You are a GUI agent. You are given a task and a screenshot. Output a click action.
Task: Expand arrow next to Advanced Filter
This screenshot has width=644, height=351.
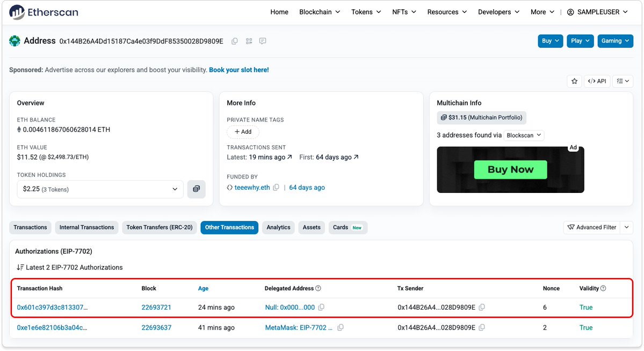click(x=627, y=227)
